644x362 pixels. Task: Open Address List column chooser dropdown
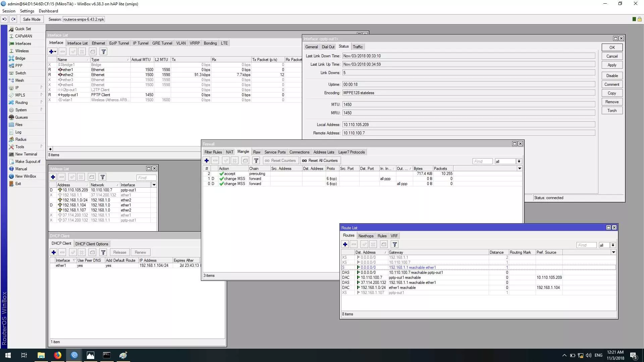tap(154, 185)
